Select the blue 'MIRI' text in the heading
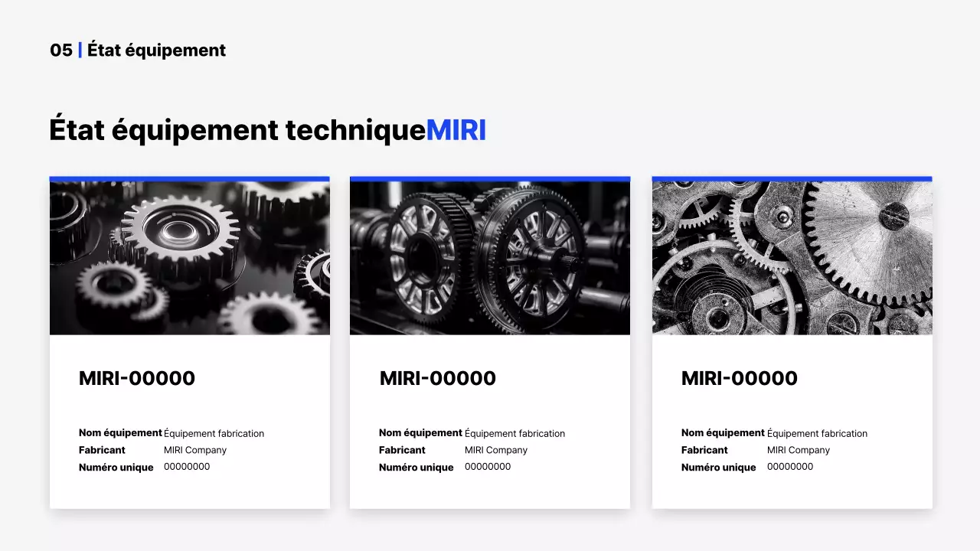Image resolution: width=980 pixels, height=551 pixels. click(x=457, y=129)
